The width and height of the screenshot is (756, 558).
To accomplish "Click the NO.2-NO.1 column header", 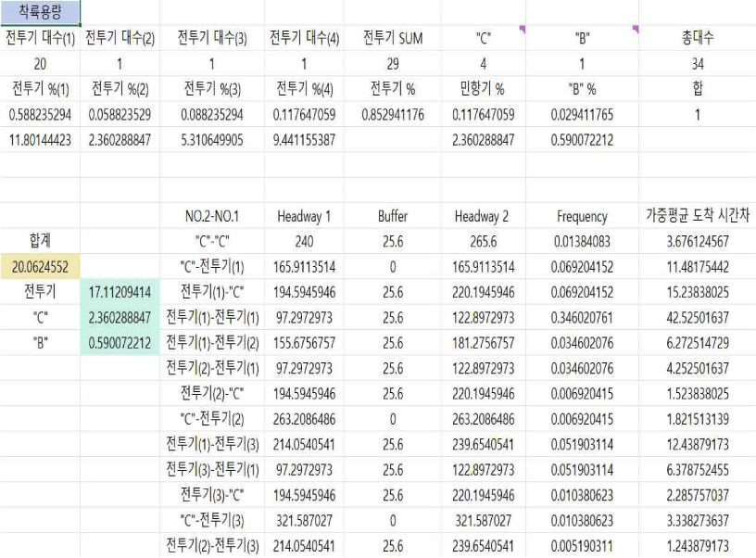I will pyautogui.click(x=213, y=217).
